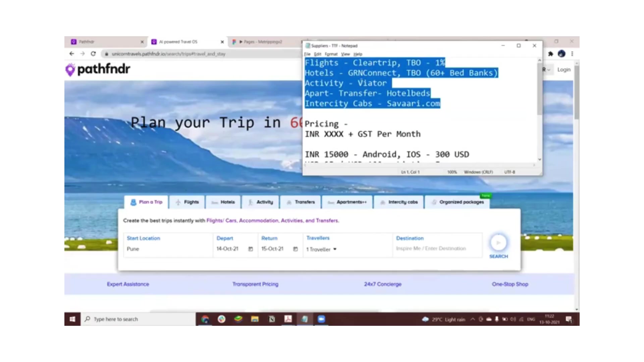
Task: Click the Destination input field
Action: (x=437, y=245)
